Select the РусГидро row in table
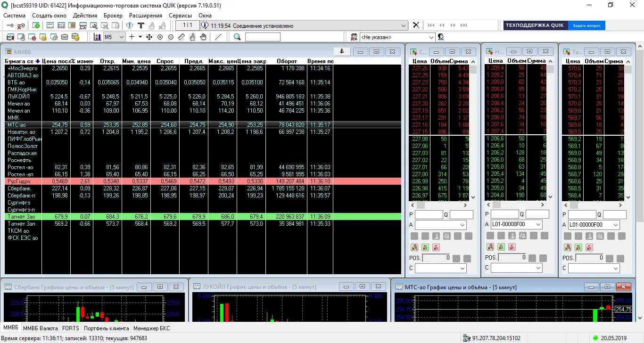This screenshot has width=644, height=343. [x=203, y=181]
